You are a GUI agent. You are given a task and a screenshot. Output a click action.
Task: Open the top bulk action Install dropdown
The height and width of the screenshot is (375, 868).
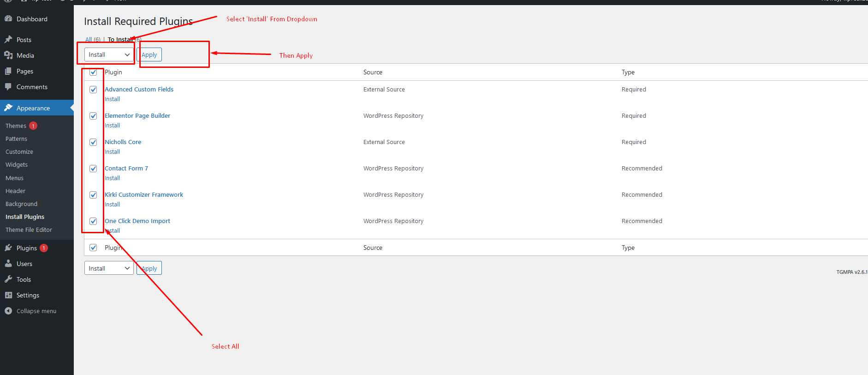(109, 54)
